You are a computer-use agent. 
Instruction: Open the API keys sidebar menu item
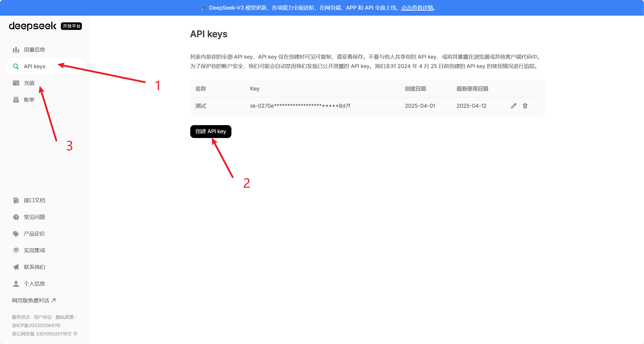[x=35, y=66]
